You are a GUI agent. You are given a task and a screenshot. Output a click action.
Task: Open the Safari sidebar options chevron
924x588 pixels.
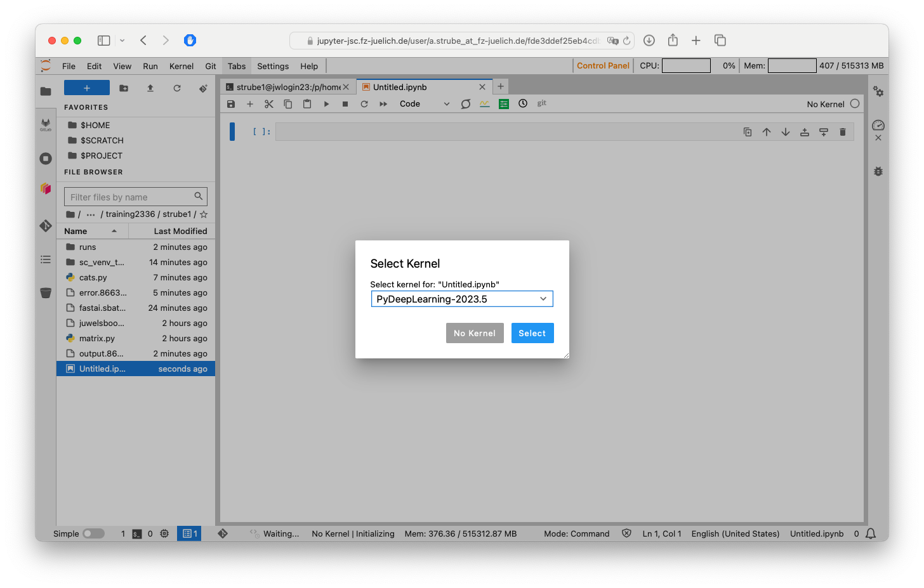point(122,41)
